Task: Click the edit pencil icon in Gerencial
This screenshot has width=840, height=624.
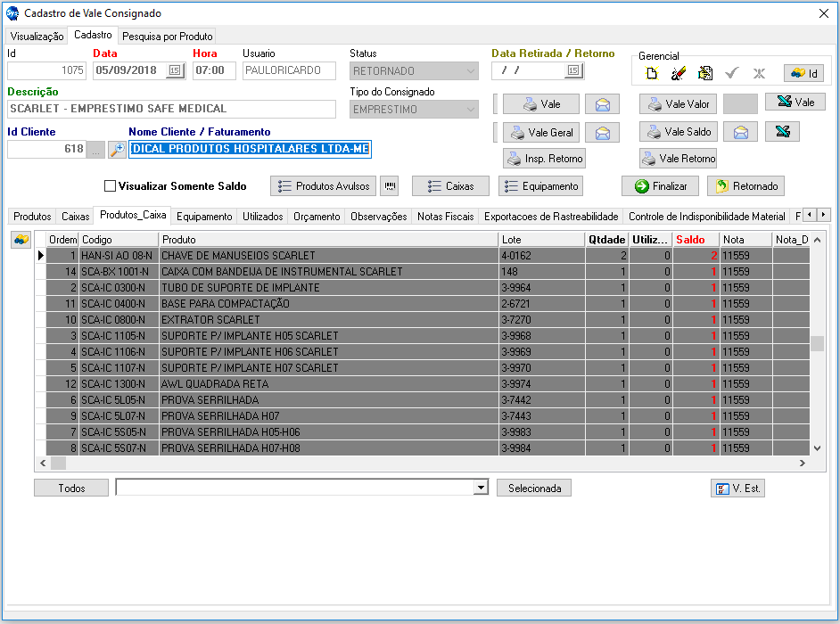Action: pyautogui.click(x=679, y=73)
